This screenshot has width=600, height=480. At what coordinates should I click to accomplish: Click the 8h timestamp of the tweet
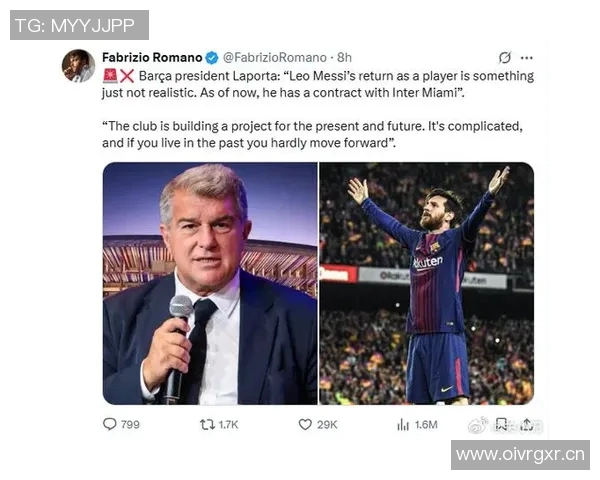tap(344, 58)
